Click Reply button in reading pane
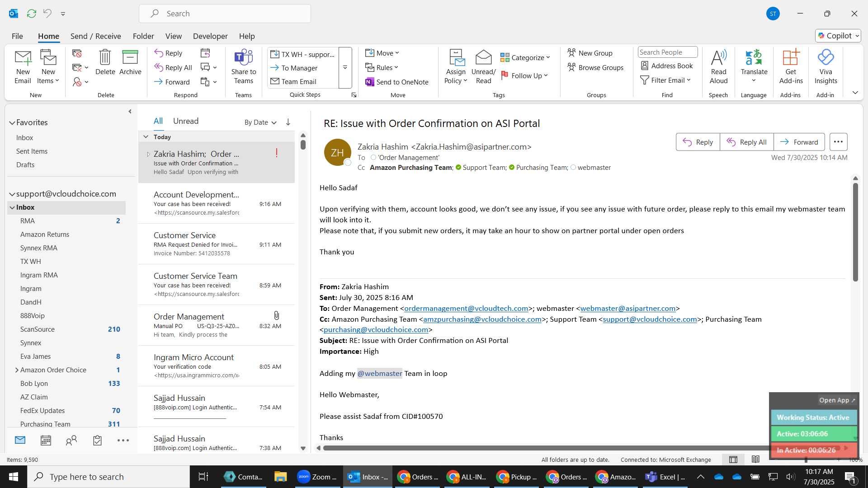 pos(698,142)
